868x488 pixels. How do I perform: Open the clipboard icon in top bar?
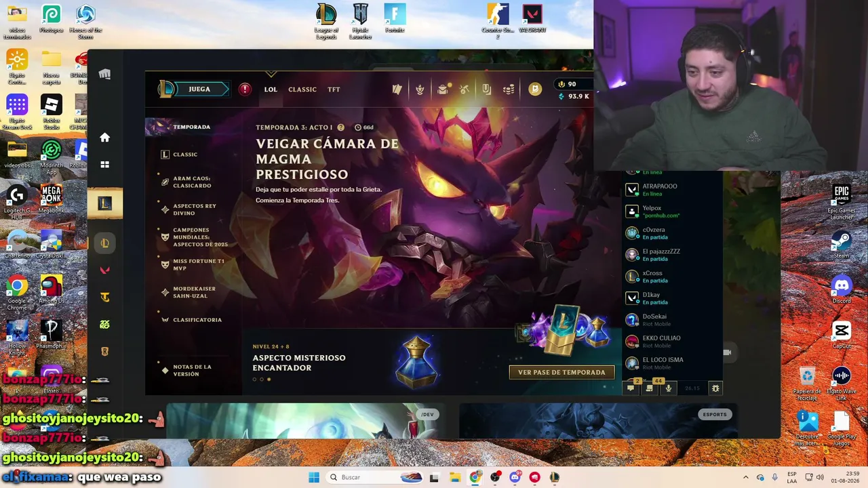486,89
